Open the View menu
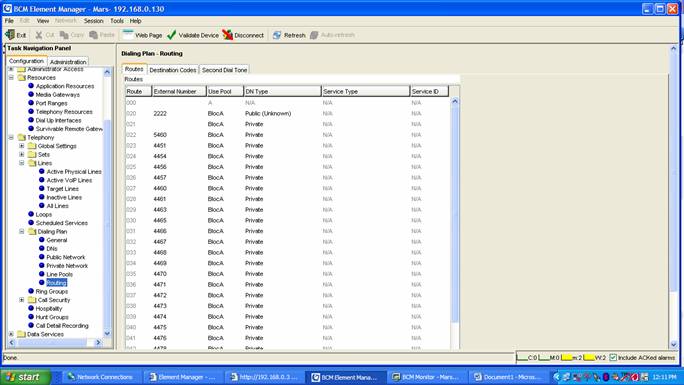This screenshot has height=385, width=684. click(x=43, y=20)
